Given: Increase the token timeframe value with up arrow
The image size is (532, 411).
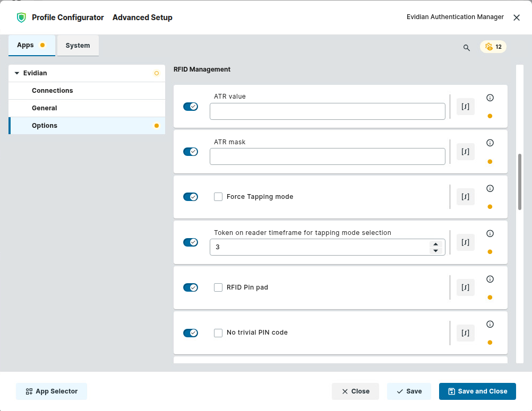Looking at the screenshot, I should 436,244.
